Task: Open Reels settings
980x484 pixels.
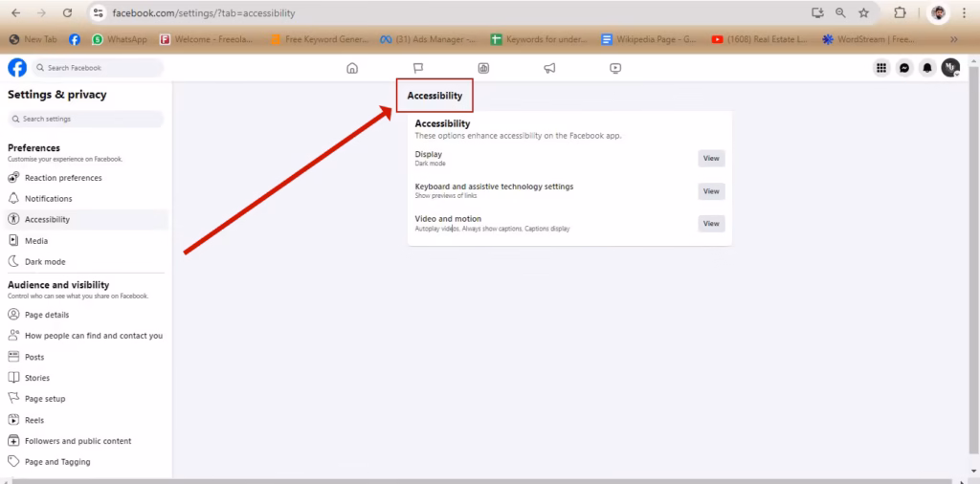Action: click(x=87, y=420)
